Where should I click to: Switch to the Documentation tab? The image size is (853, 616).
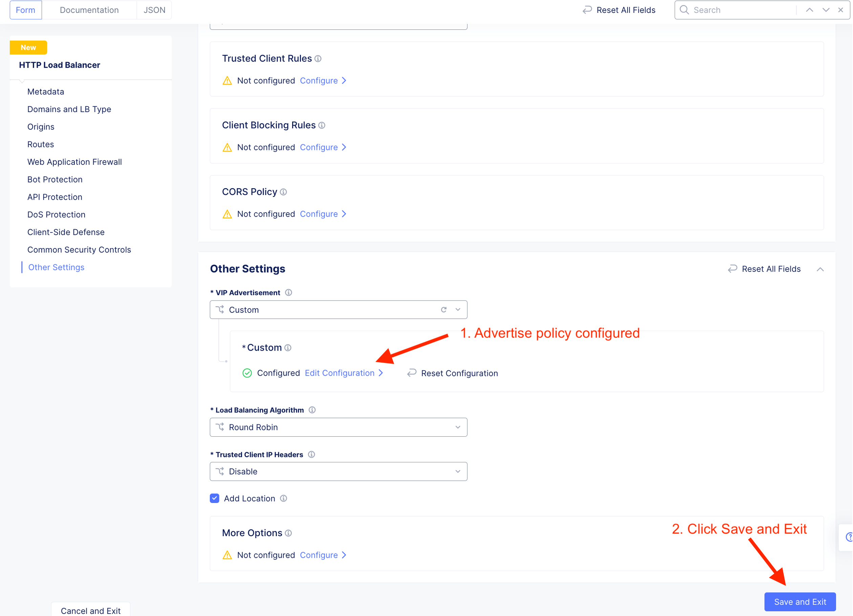(x=89, y=10)
